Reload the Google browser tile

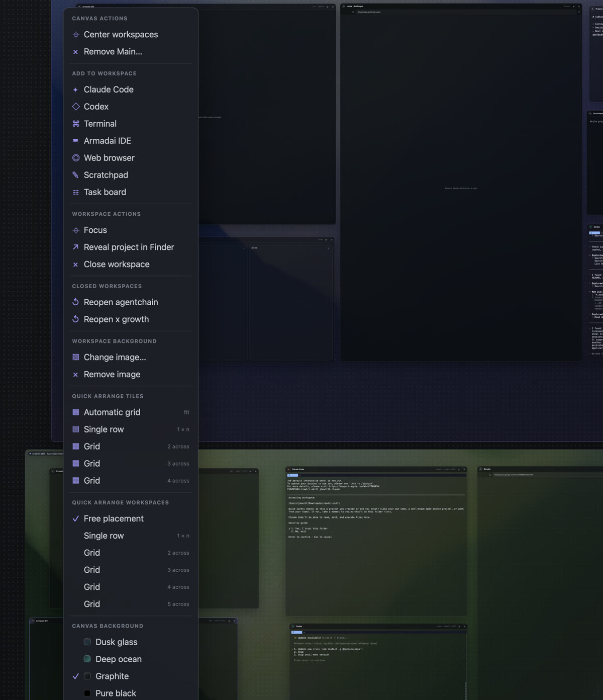[490, 475]
